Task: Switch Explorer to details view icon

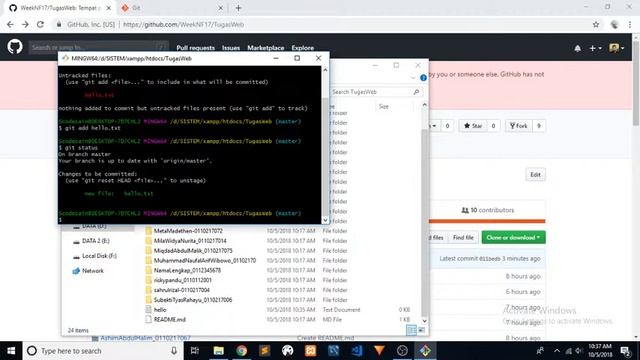Action: tap(411, 330)
